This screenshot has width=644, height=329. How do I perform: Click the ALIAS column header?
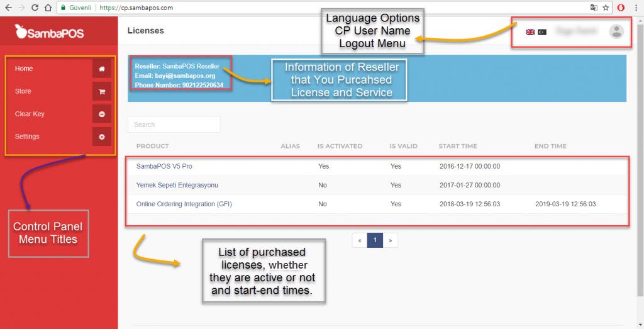coord(291,146)
